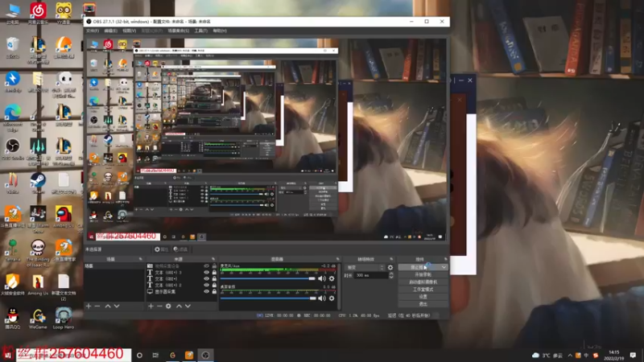Pop out the 来源 dock using header icon
The width and height of the screenshot is (644, 362).
click(213, 259)
